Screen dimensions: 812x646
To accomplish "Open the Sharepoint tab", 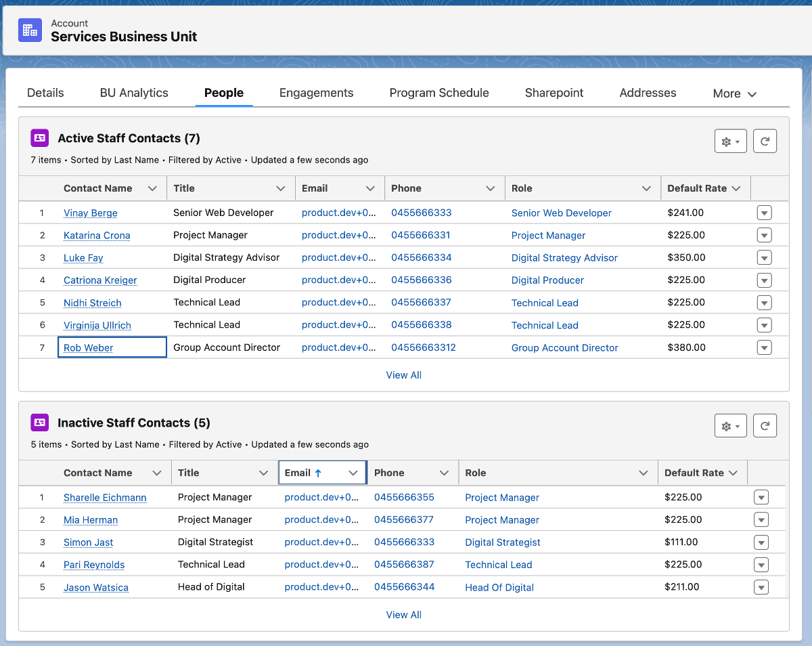I will pos(554,93).
